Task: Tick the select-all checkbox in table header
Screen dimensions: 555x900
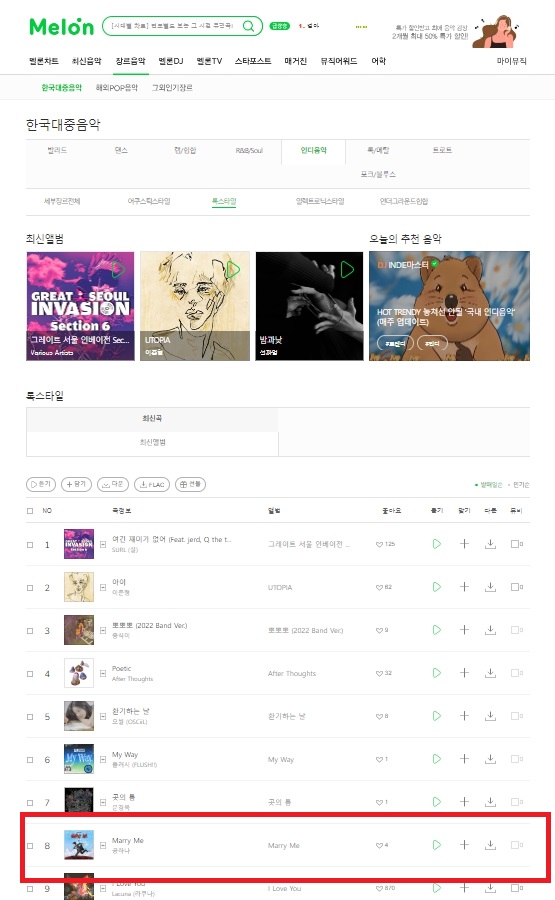Action: coord(30,511)
